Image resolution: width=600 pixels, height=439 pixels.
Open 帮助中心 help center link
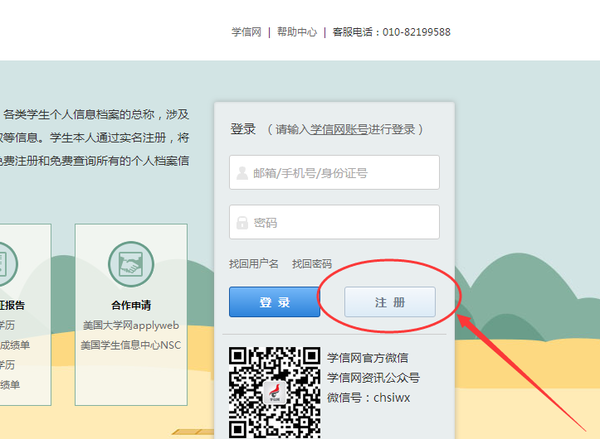tap(297, 32)
